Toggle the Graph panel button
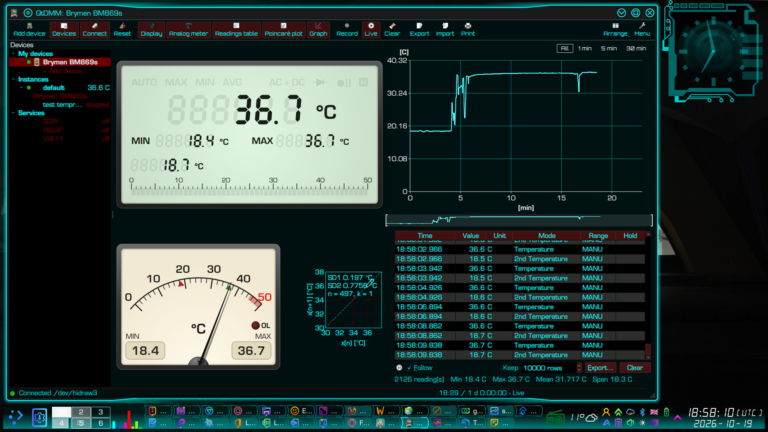 click(318, 29)
